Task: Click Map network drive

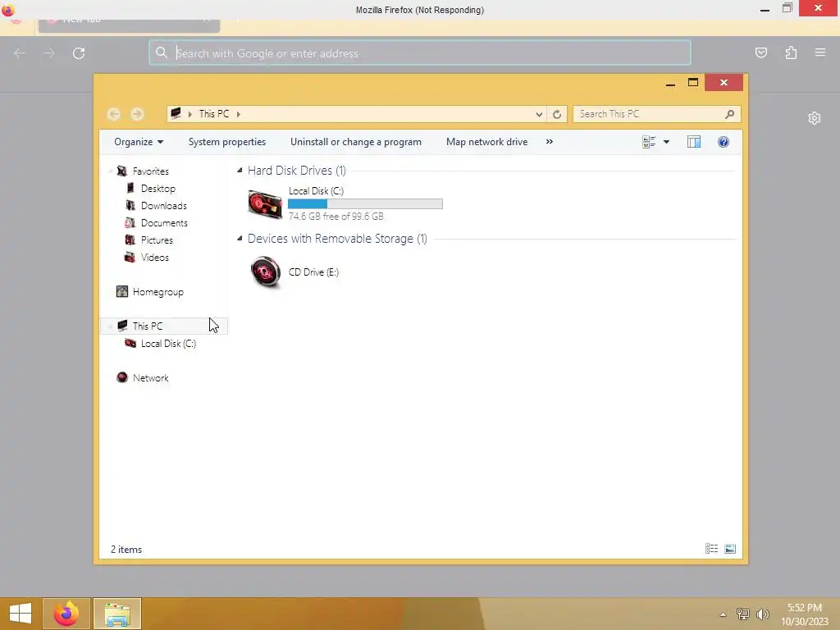Action: (x=487, y=142)
